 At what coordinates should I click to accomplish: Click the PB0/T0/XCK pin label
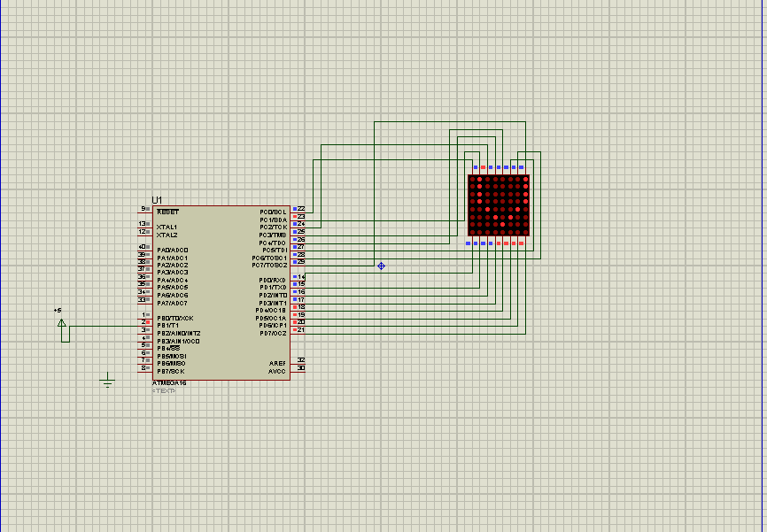[175, 319]
